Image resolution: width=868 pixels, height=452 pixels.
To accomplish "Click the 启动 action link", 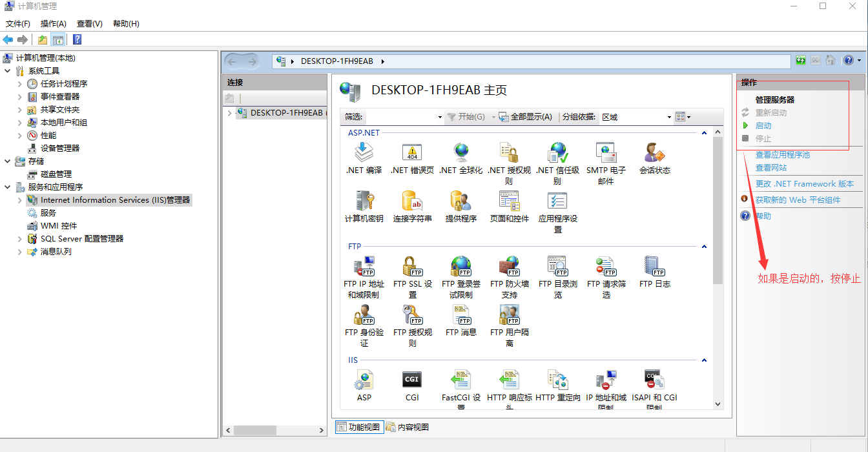I will pyautogui.click(x=763, y=126).
